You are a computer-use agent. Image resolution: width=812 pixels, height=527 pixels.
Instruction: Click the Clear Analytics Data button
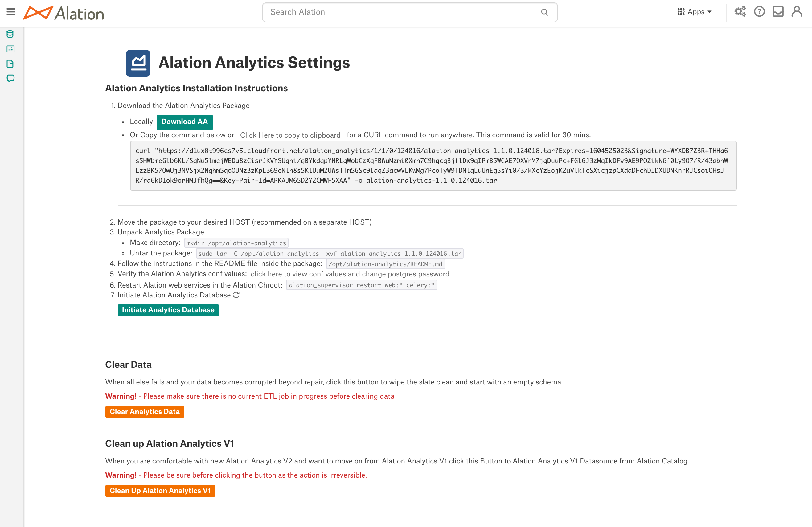click(x=145, y=412)
